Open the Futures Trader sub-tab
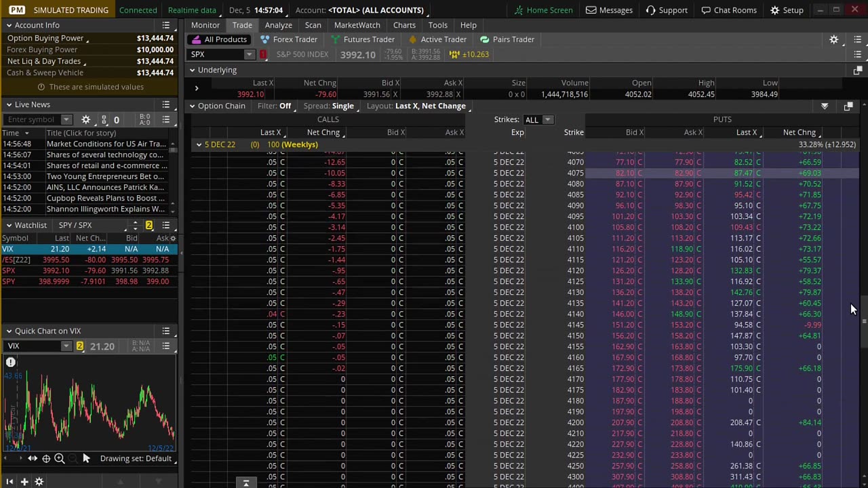Image resolution: width=868 pixels, height=488 pixels. point(362,39)
